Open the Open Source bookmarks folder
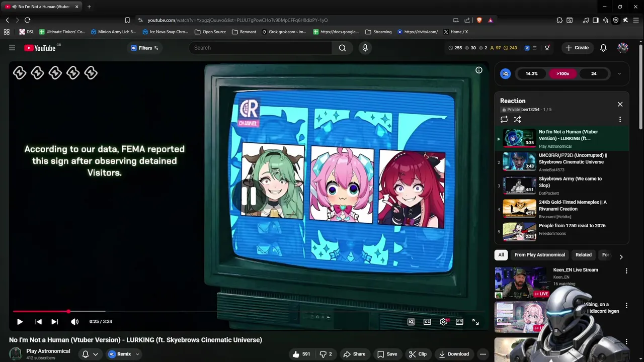 click(x=210, y=32)
